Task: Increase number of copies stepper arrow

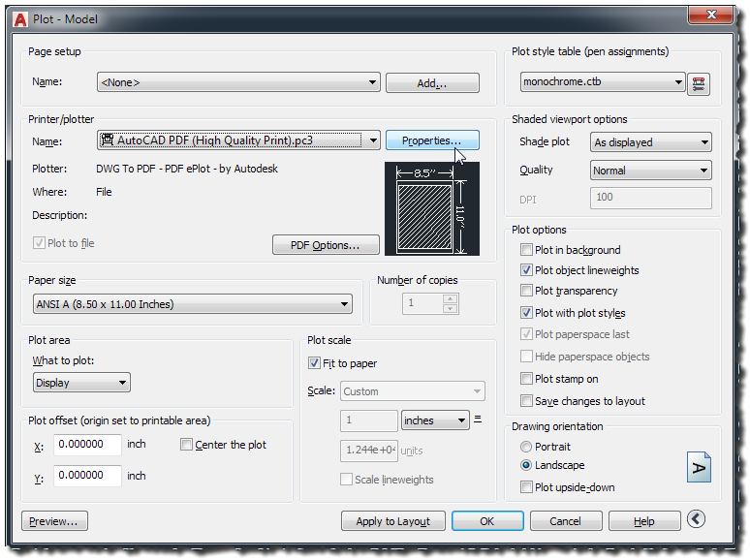Action: (450, 298)
